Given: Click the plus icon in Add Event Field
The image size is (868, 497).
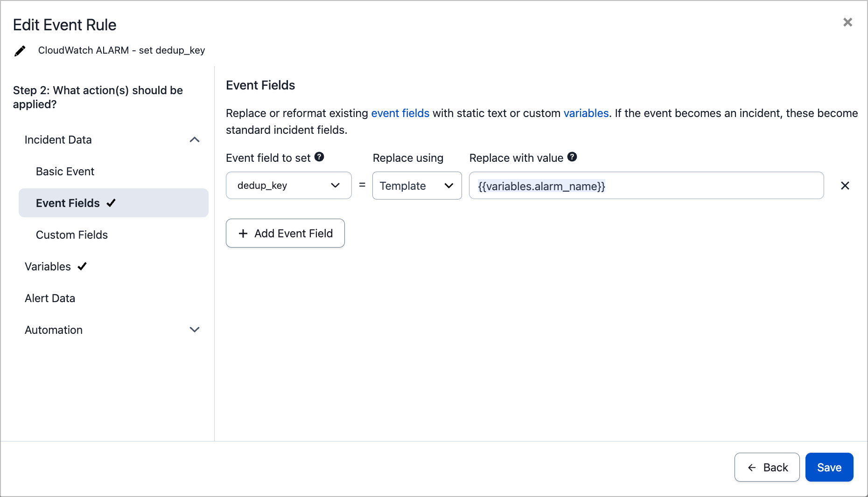Looking at the screenshot, I should coord(243,234).
